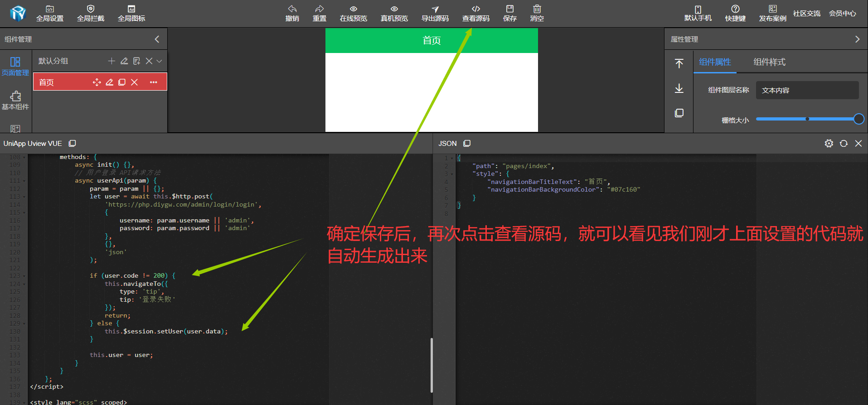Open 发布案例 publish case

coord(773,14)
